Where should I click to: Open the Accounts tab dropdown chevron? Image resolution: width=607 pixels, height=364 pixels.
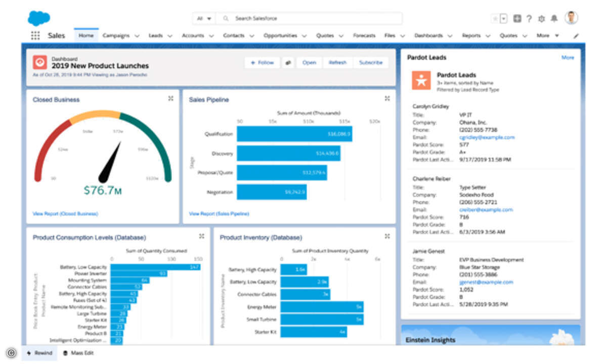point(211,36)
